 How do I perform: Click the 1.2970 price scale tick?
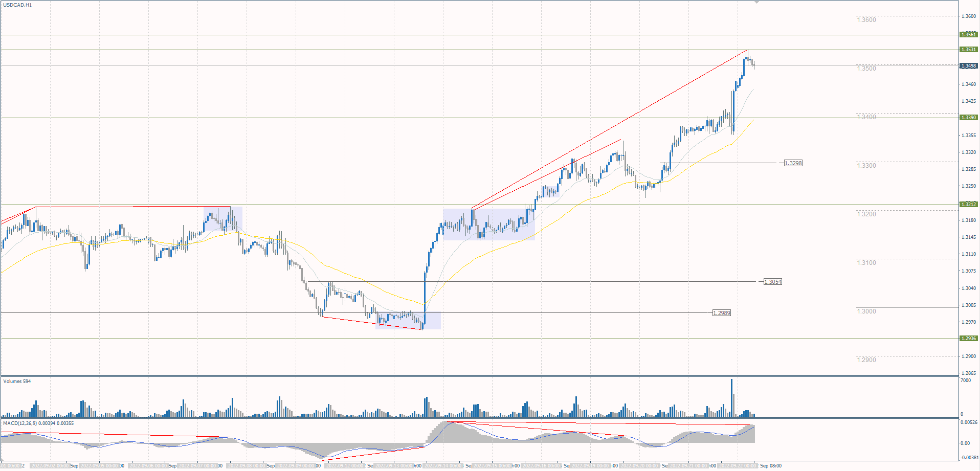(969, 322)
